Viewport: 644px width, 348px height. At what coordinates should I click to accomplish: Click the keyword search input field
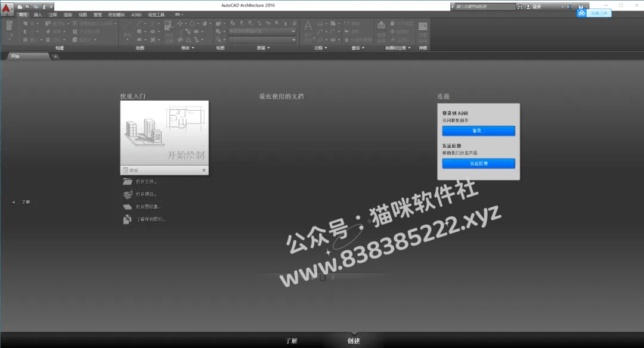click(485, 7)
